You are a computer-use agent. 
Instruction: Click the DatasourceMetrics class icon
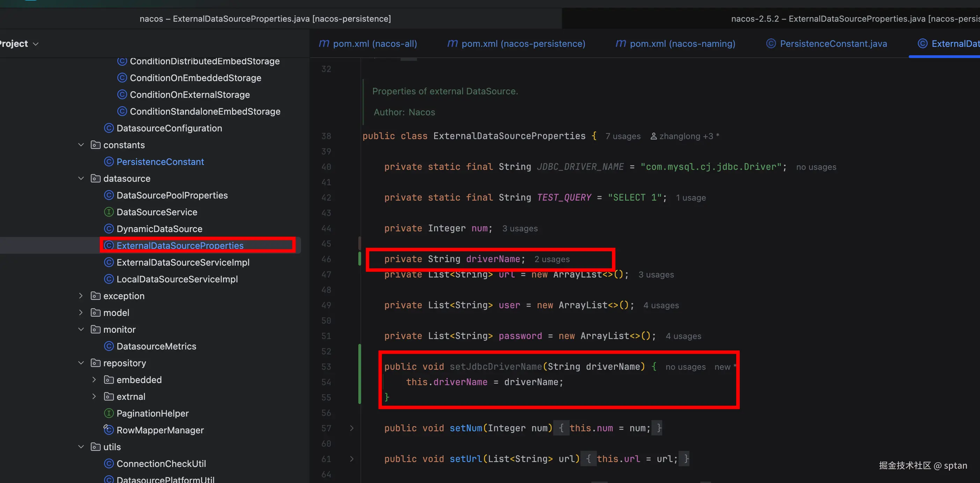[109, 346]
